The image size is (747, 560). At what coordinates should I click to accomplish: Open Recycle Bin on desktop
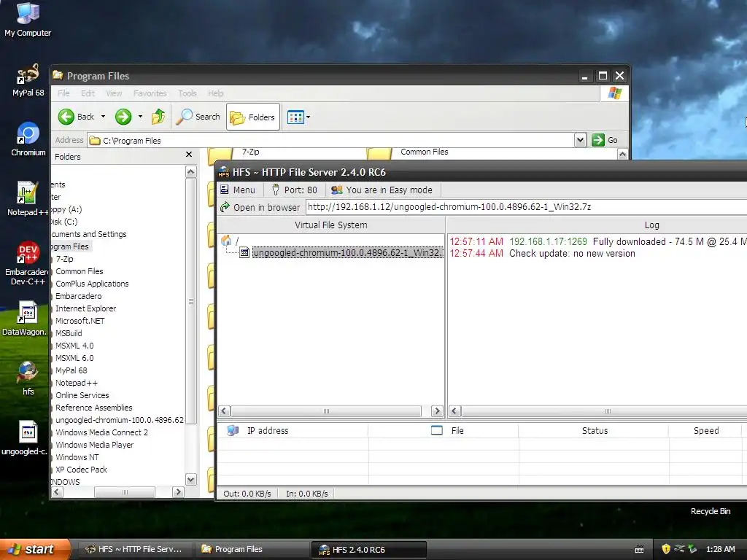[711, 511]
